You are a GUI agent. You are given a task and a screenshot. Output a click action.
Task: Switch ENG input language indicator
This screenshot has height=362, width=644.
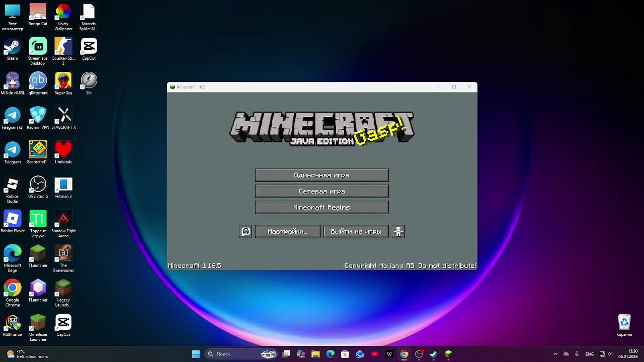590,354
